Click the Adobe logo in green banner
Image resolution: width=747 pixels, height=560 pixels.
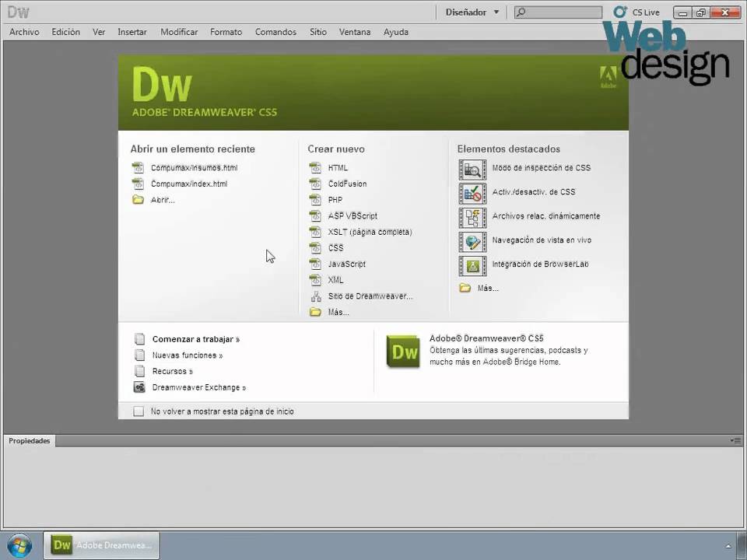click(x=608, y=77)
